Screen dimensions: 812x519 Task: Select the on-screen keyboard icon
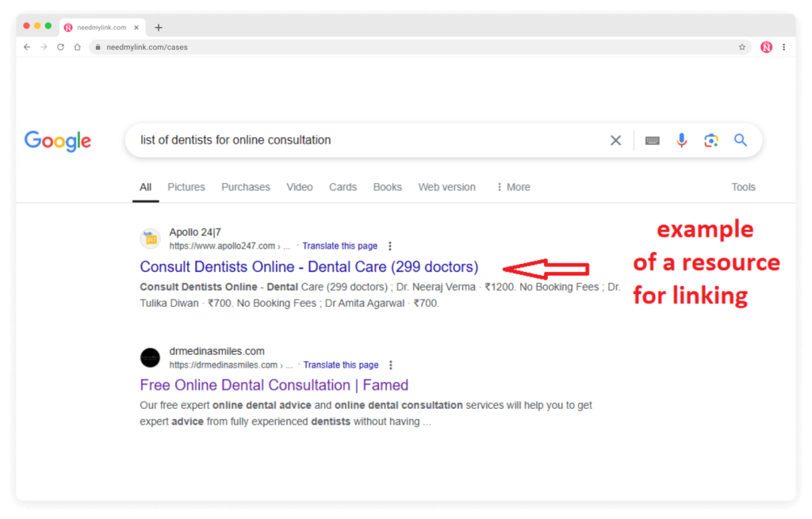click(652, 139)
